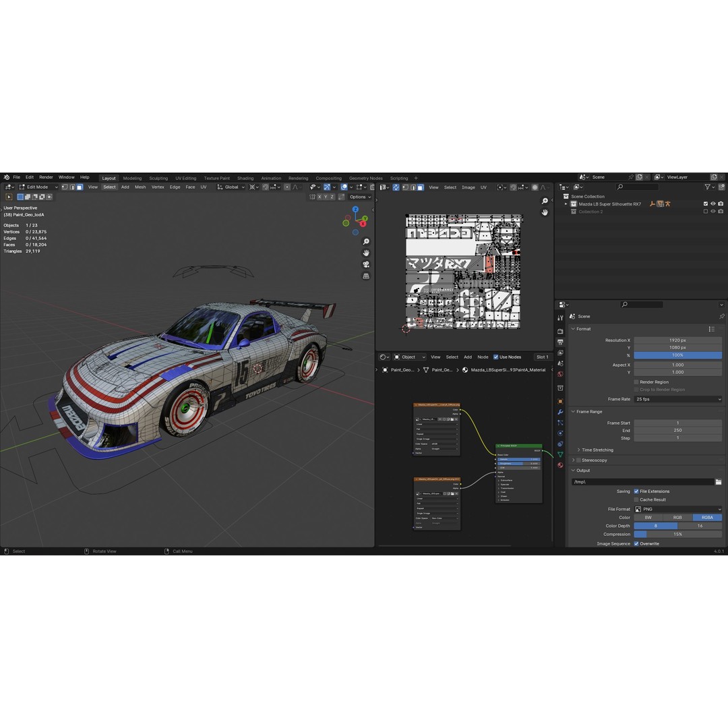The image size is (728, 728).
Task: Enable the Collection 2 exclude checkbox
Action: tap(706, 211)
